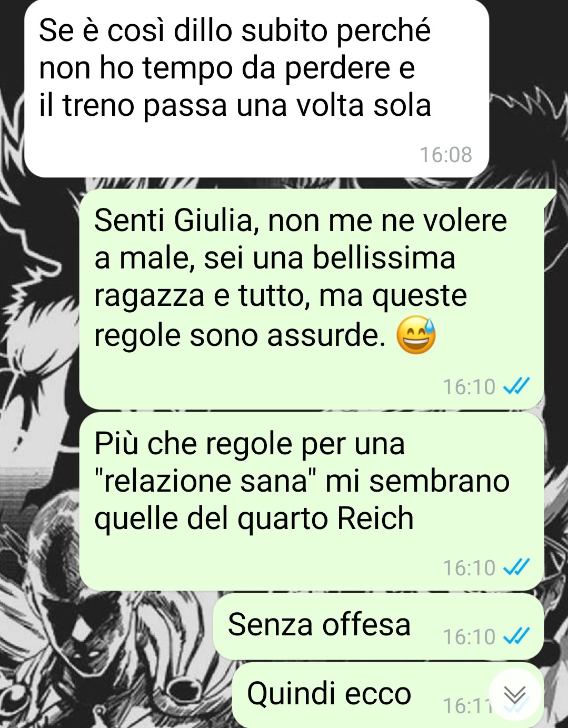Image resolution: width=568 pixels, height=728 pixels.
Task: Select the 'Senti Giulia' message bubble
Action: point(312,299)
